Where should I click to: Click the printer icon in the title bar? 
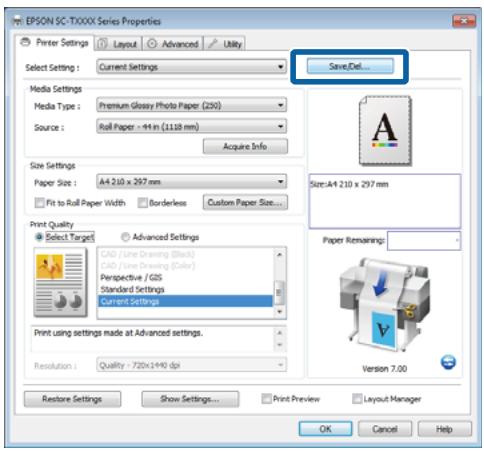point(17,21)
